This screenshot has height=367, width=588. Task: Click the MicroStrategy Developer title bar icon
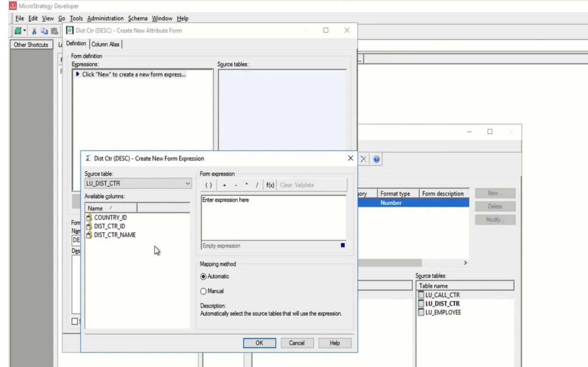tap(13, 6)
